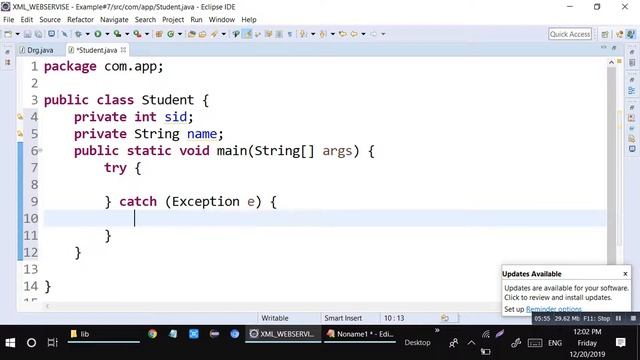Viewport: 640px width, 360px height.
Task: Open the lib folder taskbar item
Action: pyautogui.click(x=104, y=334)
